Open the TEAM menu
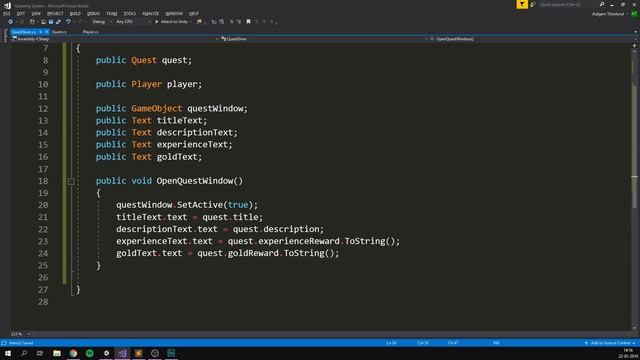 (x=112, y=13)
